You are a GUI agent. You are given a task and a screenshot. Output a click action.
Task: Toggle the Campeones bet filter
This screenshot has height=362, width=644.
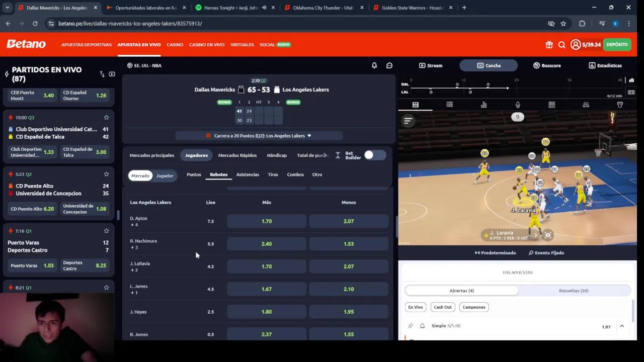pyautogui.click(x=474, y=307)
